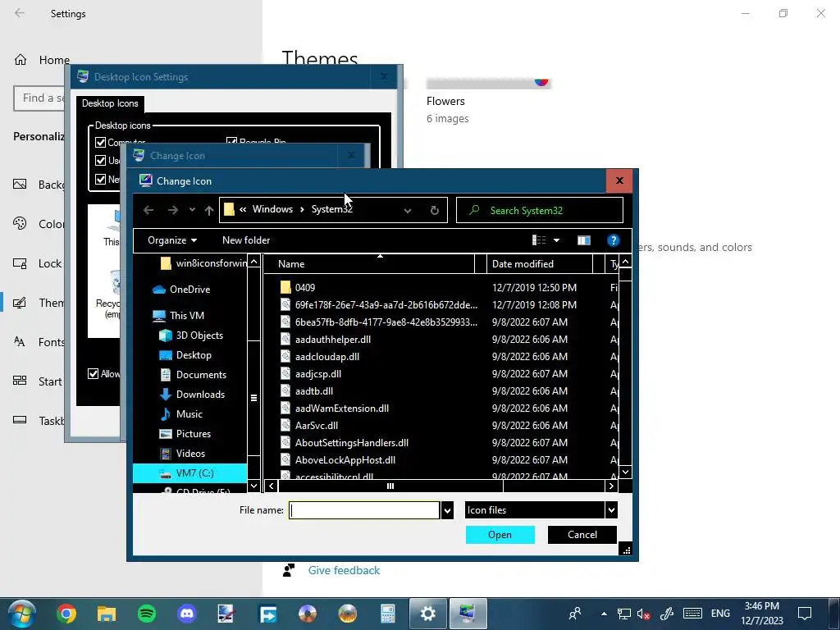Click the Forward arrow in file dialog
This screenshot has height=630, width=840.
click(x=172, y=210)
